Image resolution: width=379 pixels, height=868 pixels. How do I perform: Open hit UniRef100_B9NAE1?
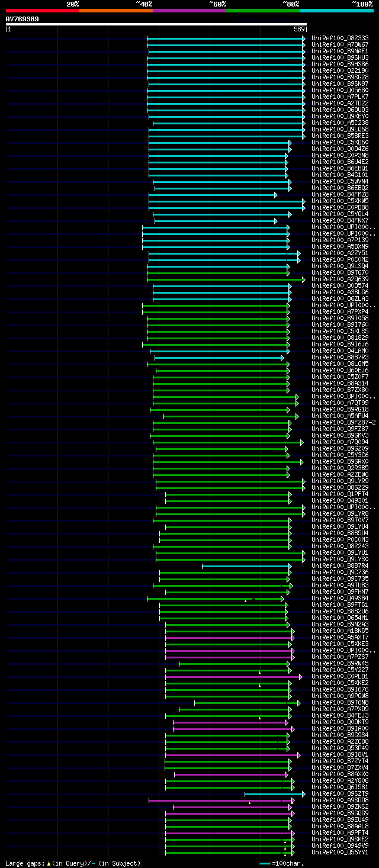(340, 52)
